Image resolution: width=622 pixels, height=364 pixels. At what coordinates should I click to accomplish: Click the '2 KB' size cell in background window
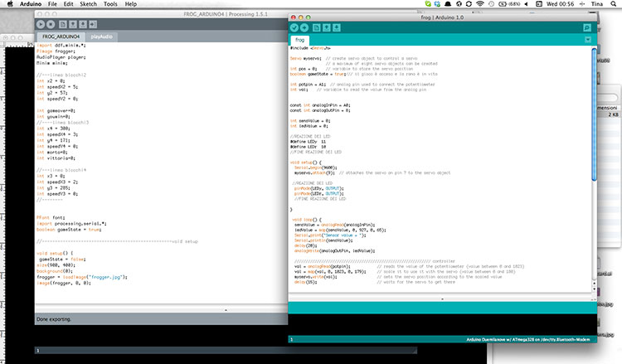click(x=613, y=114)
